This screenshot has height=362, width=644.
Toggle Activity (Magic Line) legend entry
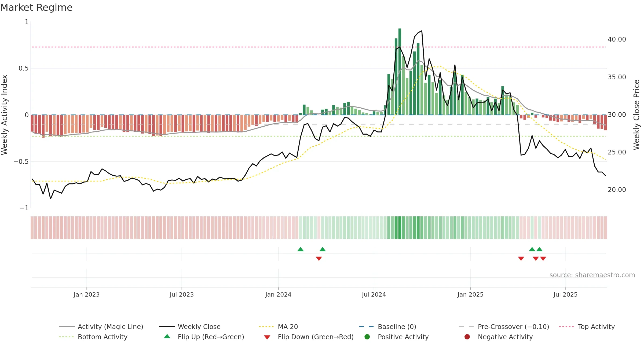click(x=101, y=327)
